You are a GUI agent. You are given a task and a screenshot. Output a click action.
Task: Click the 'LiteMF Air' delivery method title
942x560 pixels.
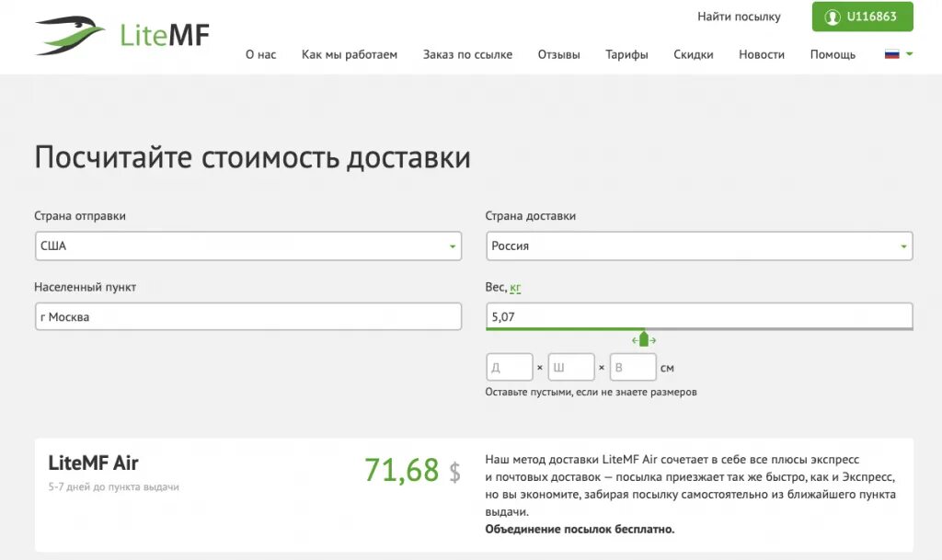[x=93, y=463]
